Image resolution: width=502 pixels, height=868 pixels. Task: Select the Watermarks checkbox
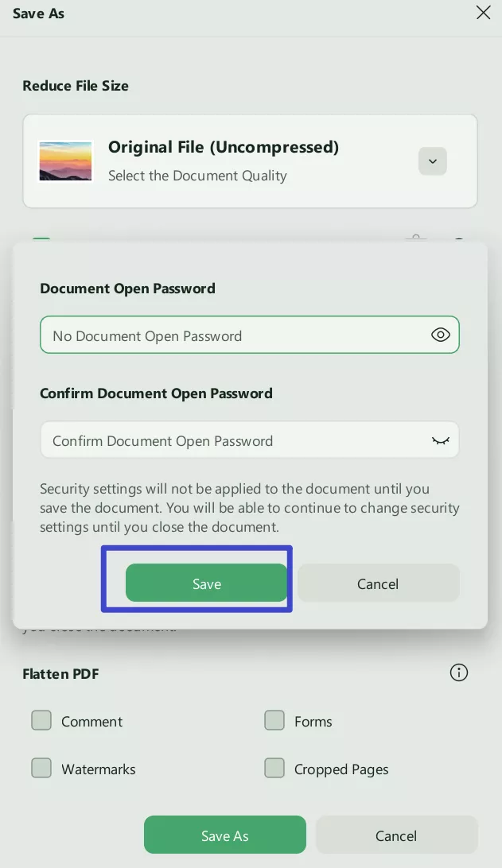[x=41, y=768]
